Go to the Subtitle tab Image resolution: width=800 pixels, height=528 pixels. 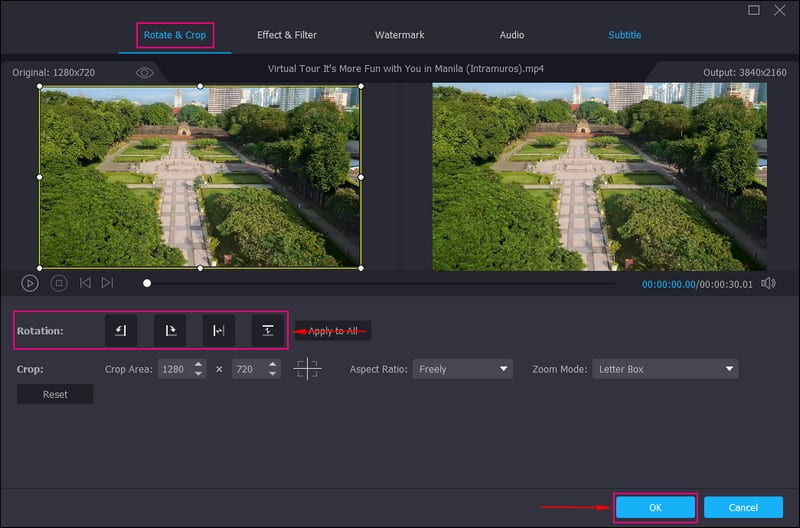pos(625,35)
